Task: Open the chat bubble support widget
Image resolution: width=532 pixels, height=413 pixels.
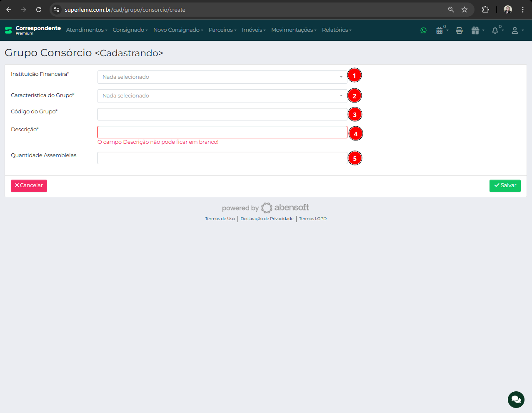Action: tap(516, 399)
